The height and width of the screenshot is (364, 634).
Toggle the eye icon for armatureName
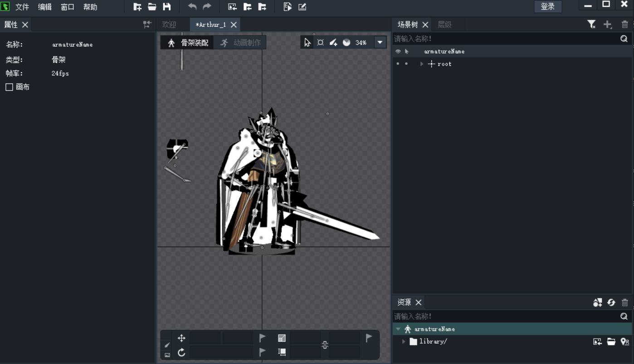398,52
